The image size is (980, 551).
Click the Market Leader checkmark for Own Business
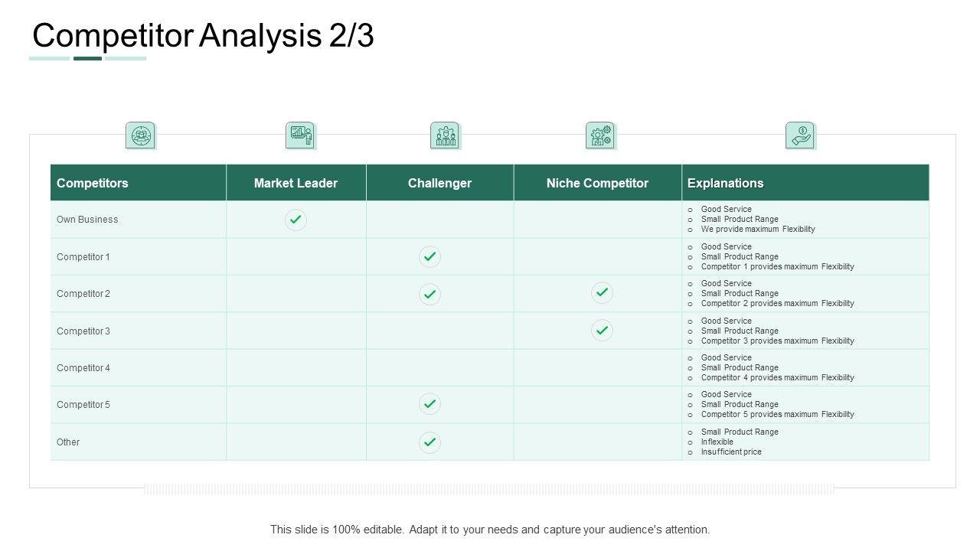tap(296, 220)
